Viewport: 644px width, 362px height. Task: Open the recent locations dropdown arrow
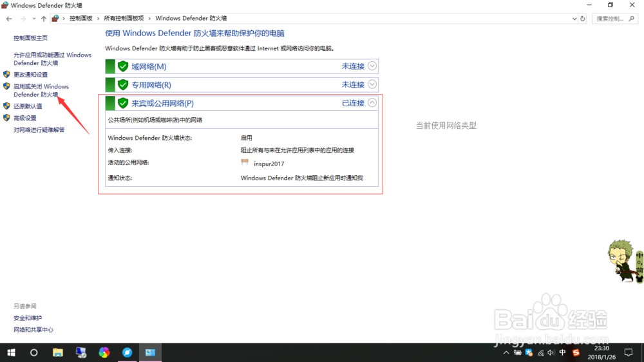click(x=33, y=19)
